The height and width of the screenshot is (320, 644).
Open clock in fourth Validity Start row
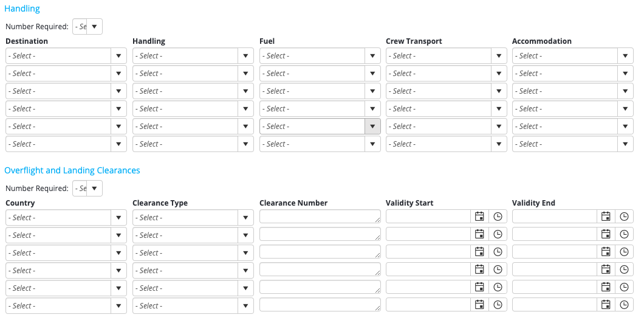click(x=498, y=270)
